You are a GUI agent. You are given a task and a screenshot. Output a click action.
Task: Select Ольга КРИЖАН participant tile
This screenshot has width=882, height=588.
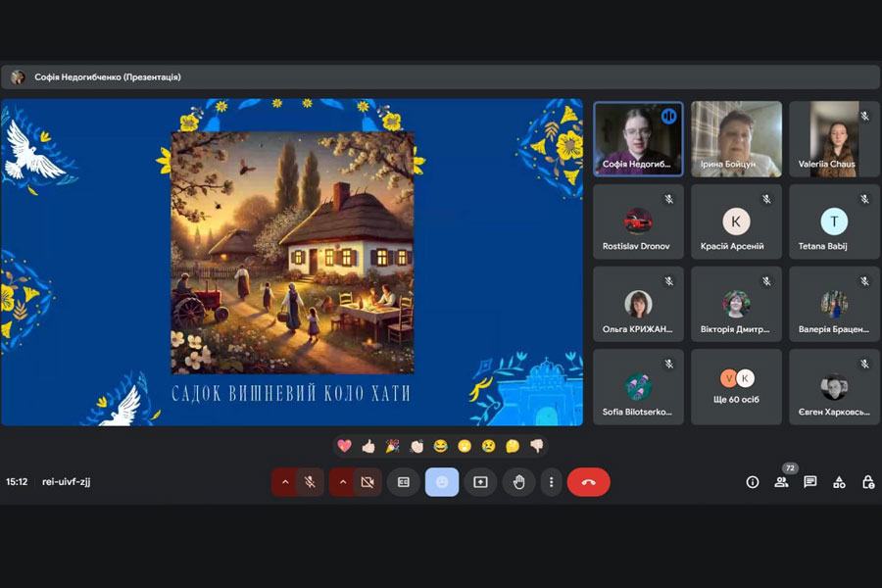coord(638,304)
